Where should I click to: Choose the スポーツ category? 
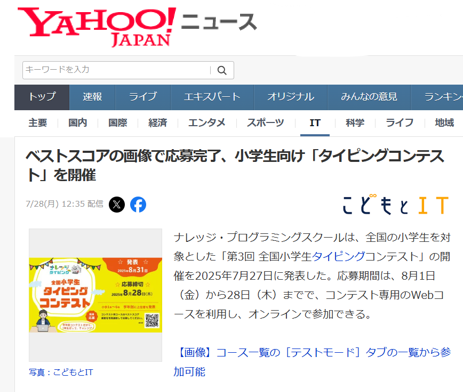pos(265,123)
